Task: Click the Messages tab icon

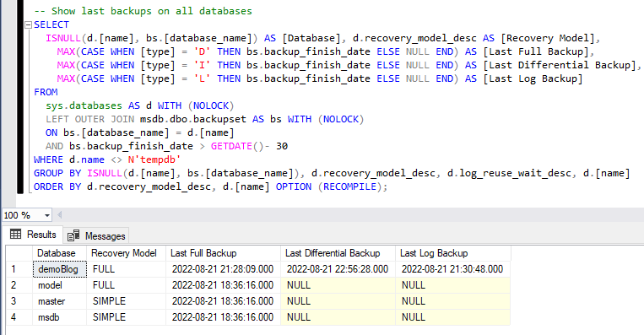Action: [x=73, y=235]
